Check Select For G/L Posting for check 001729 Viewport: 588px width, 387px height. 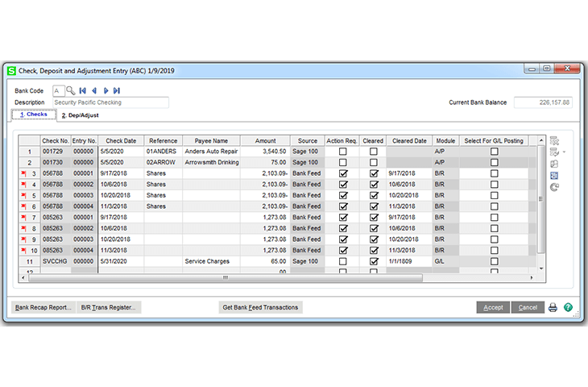(x=495, y=152)
